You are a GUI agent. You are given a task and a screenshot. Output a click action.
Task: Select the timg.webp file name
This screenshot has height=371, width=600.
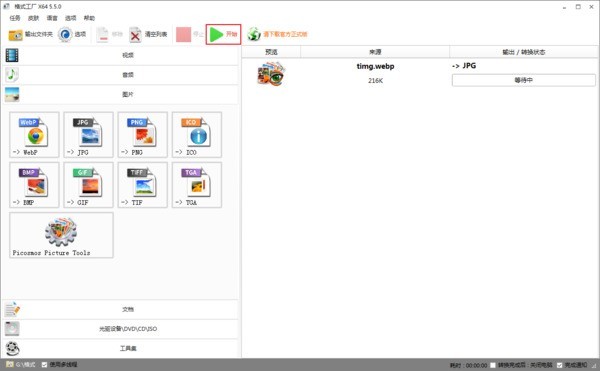coord(375,66)
